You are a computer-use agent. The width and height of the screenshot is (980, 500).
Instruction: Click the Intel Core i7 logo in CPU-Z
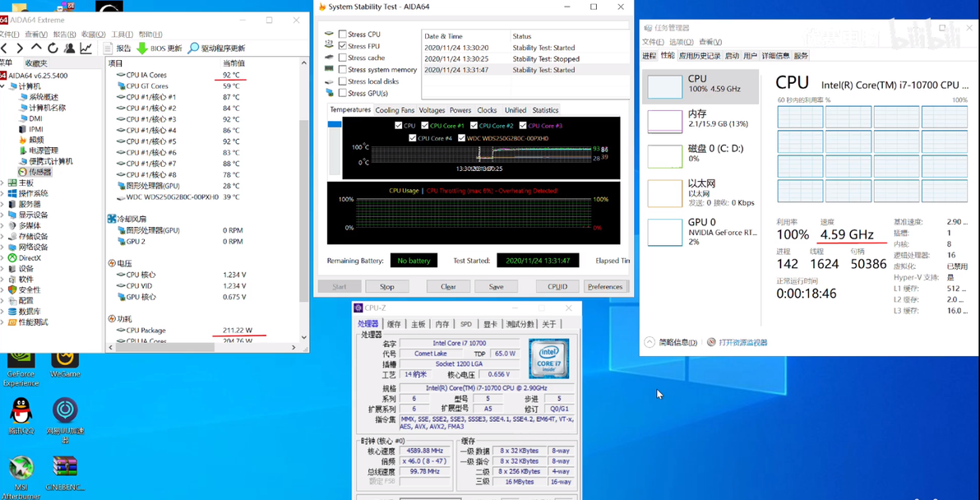[548, 359]
